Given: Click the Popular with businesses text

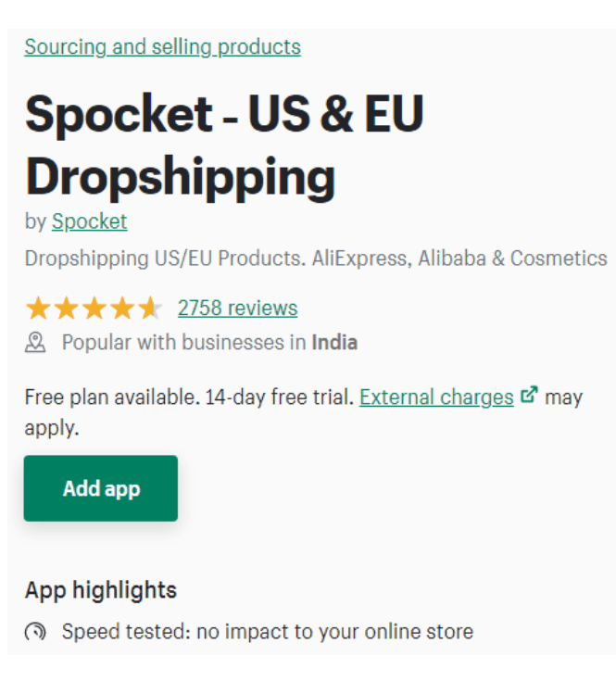Looking at the screenshot, I should 183,343.
